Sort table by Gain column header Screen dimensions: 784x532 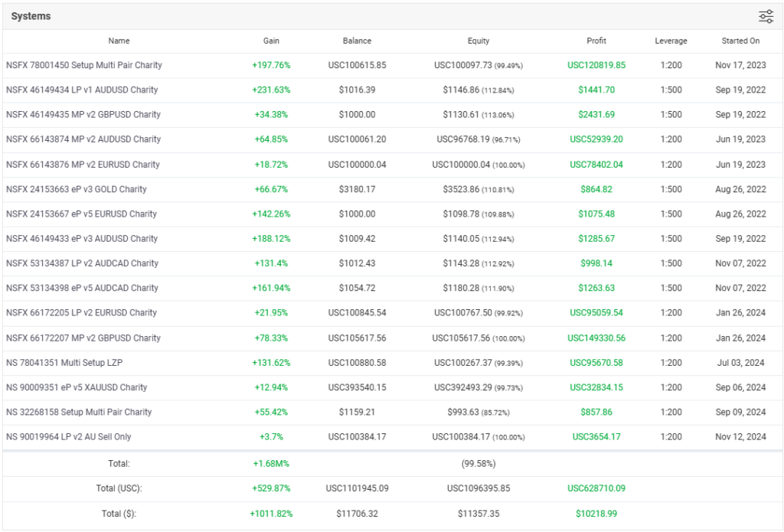pyautogui.click(x=271, y=41)
